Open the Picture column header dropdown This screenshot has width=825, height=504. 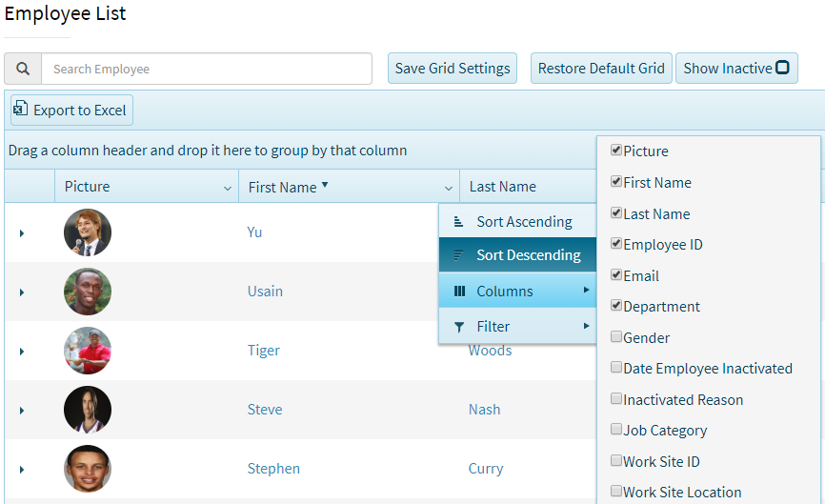(x=227, y=188)
